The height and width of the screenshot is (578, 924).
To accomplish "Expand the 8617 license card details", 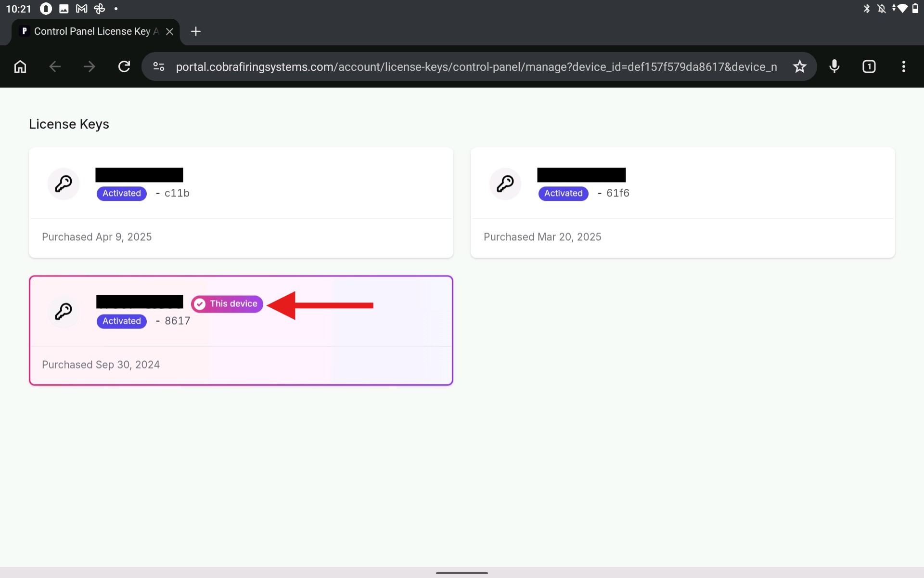I will 241,330.
